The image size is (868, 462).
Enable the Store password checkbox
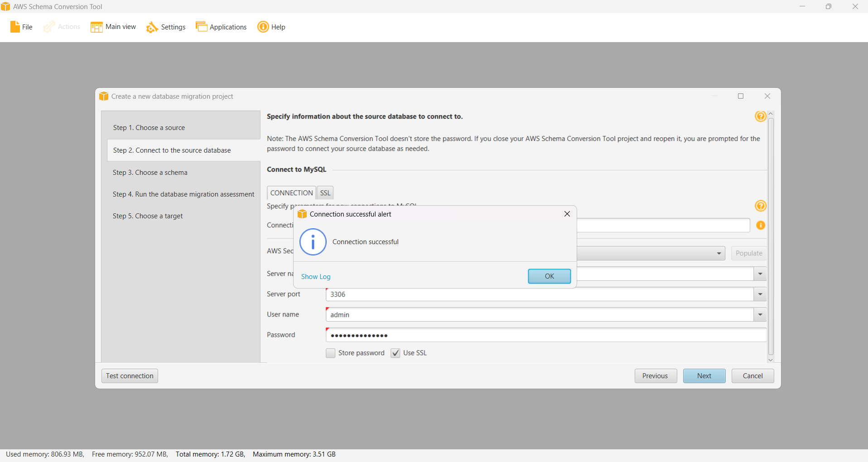331,353
